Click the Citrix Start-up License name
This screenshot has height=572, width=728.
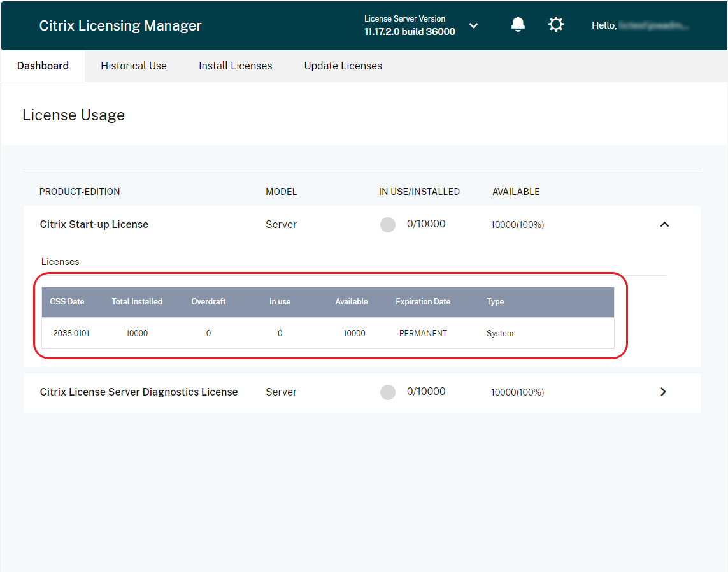click(94, 224)
